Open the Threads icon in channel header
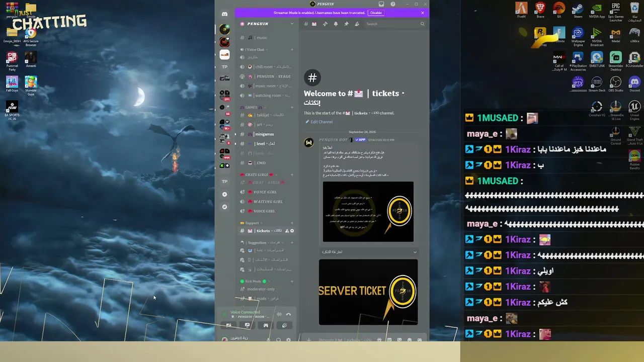This screenshot has height=362, width=644. pos(325,24)
